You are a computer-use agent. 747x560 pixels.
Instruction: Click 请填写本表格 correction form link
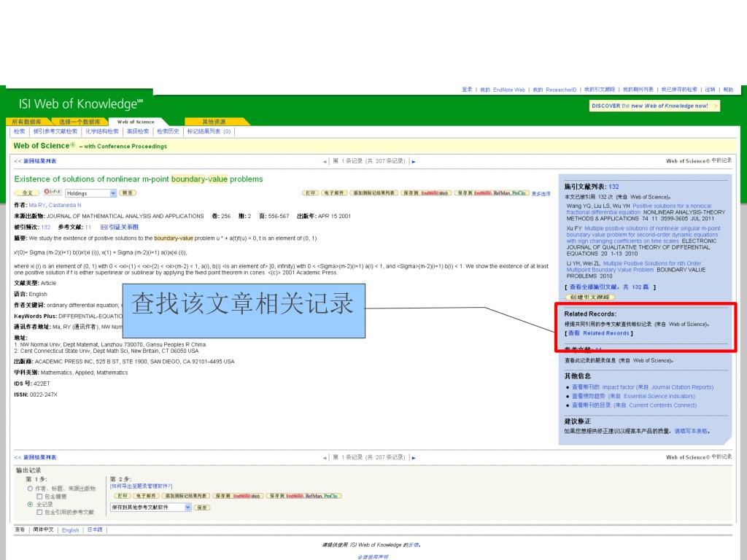[x=691, y=431]
